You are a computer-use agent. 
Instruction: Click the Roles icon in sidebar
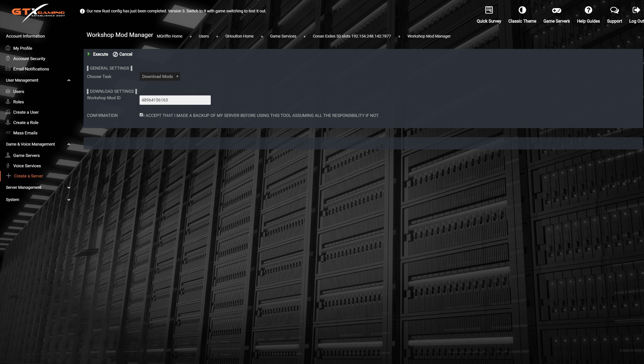(8, 102)
